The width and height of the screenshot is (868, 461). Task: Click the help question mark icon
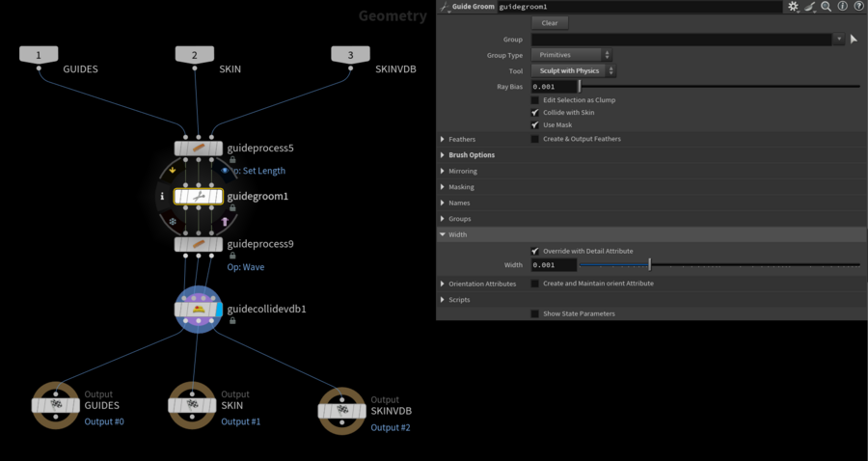coord(858,7)
